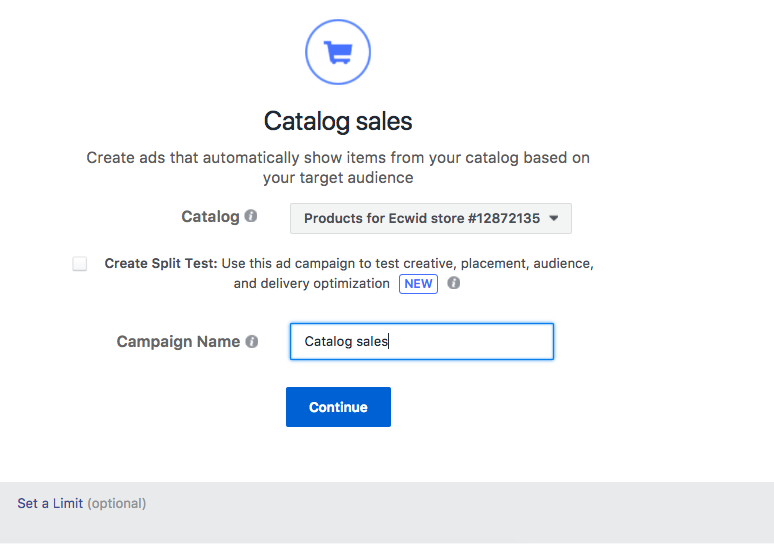
Task: Click the bold Catalog field label
Action: click(x=210, y=216)
